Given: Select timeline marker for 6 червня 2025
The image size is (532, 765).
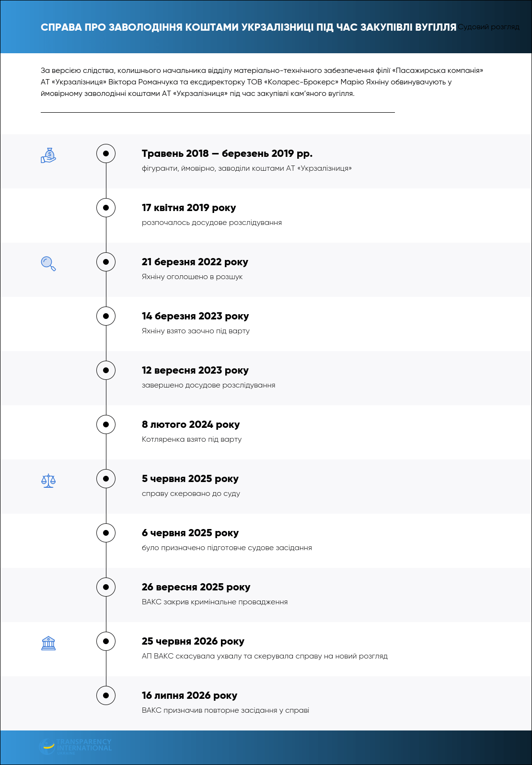Looking at the screenshot, I should (x=106, y=533).
